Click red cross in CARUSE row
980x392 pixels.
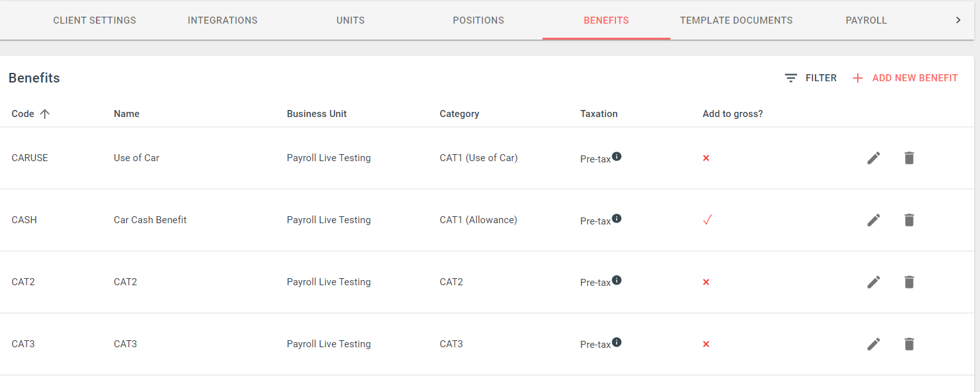coord(706,158)
